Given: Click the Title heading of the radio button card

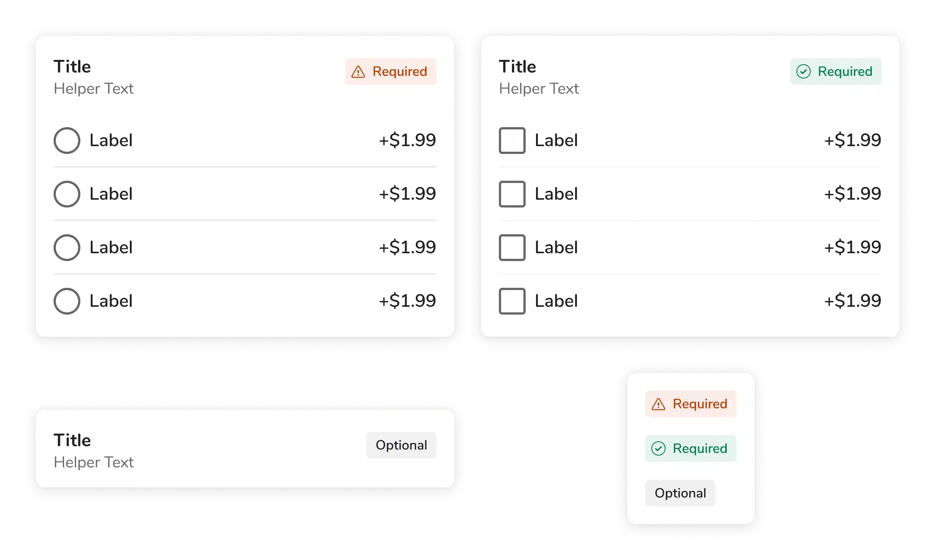Looking at the screenshot, I should coord(72,67).
